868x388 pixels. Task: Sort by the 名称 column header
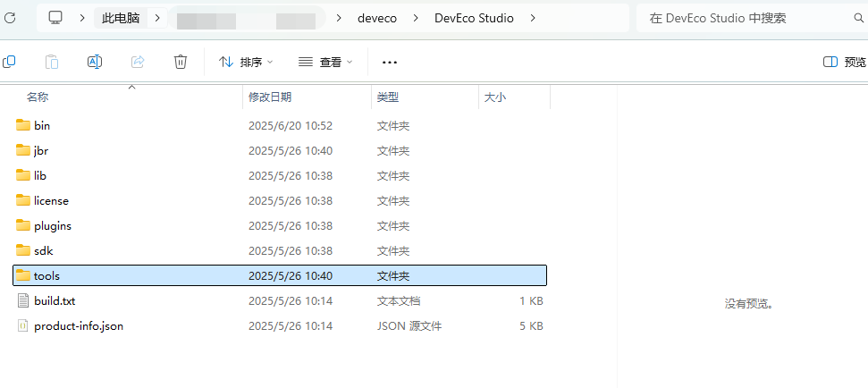click(x=38, y=97)
